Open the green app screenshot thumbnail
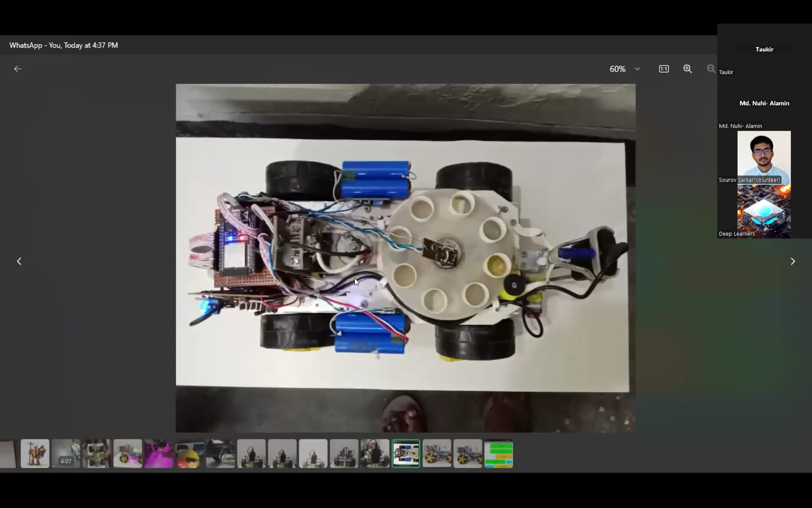The height and width of the screenshot is (508, 812). (499, 454)
